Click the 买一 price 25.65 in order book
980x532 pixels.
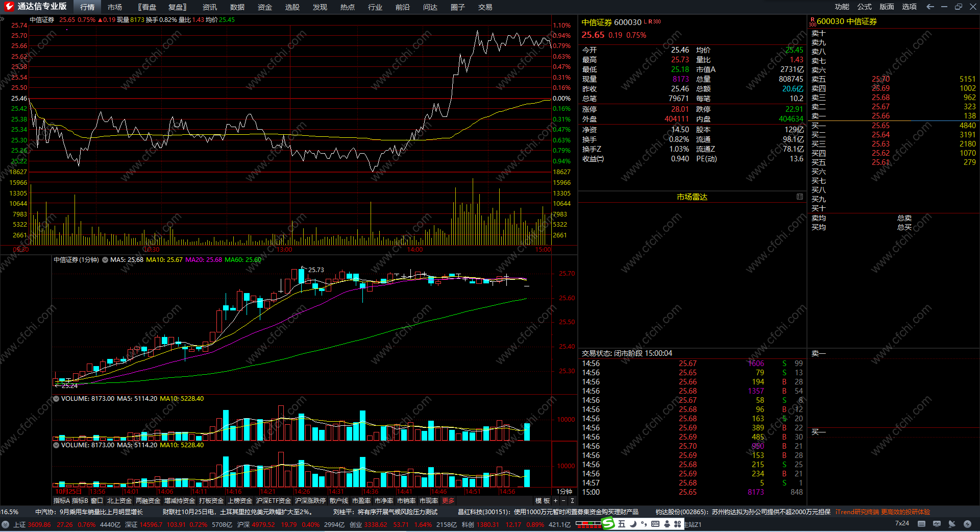(880, 126)
